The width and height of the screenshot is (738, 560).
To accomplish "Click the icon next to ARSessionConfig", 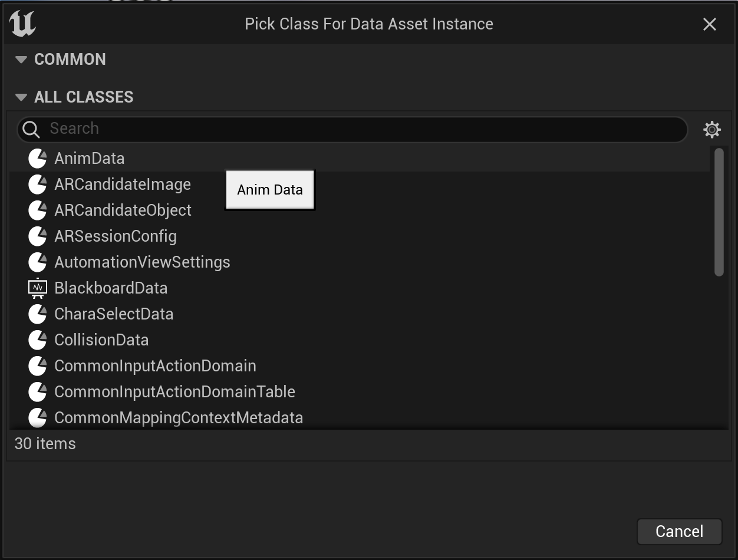I will coord(37,236).
